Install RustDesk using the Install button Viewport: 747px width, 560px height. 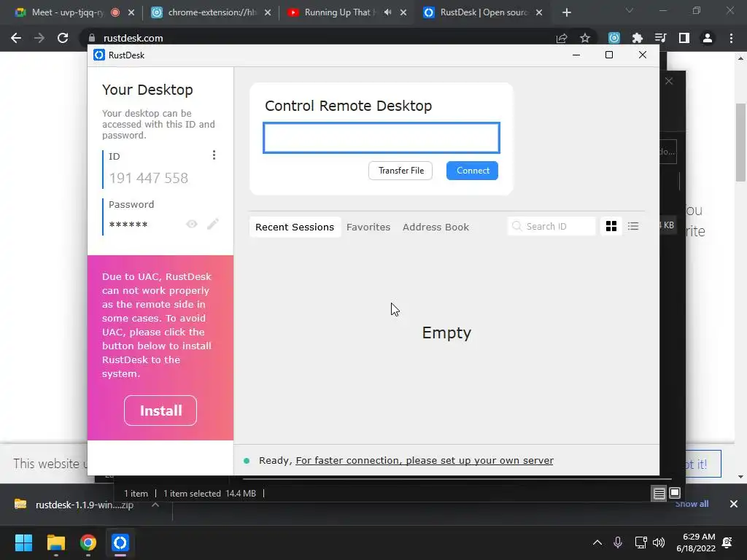point(160,411)
